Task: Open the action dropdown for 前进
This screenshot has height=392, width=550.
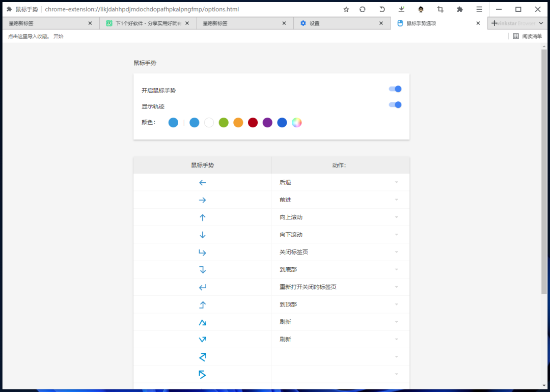Action: (x=397, y=200)
